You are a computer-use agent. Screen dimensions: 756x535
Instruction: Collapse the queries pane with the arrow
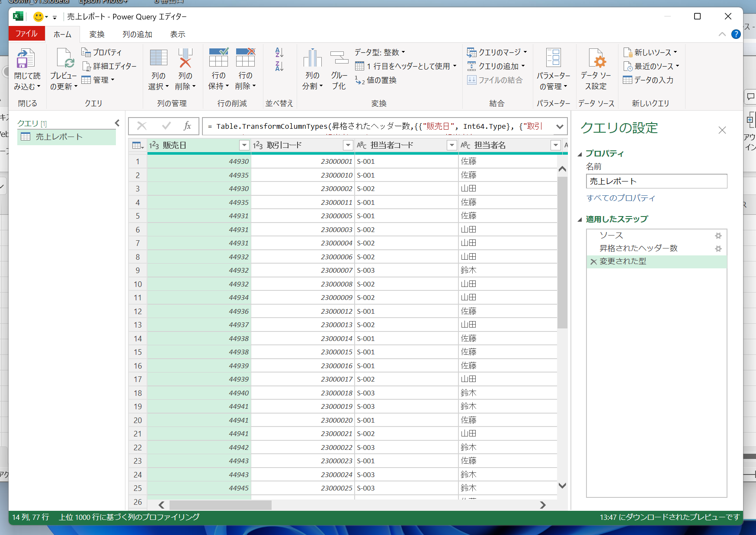point(117,123)
